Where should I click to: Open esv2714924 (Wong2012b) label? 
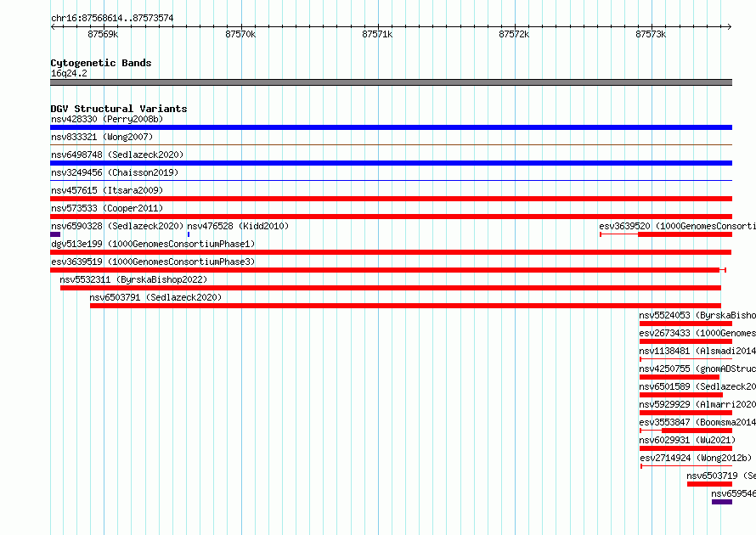pos(696,458)
